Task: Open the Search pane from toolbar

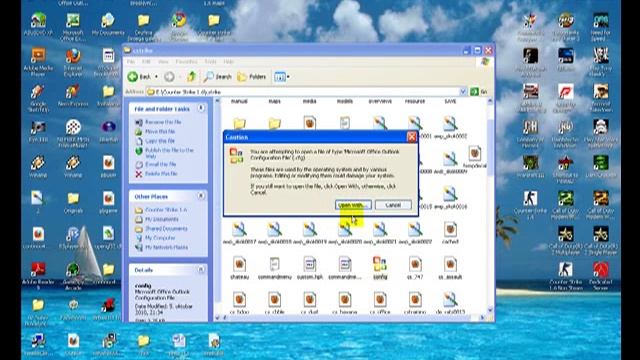Action: [218, 76]
